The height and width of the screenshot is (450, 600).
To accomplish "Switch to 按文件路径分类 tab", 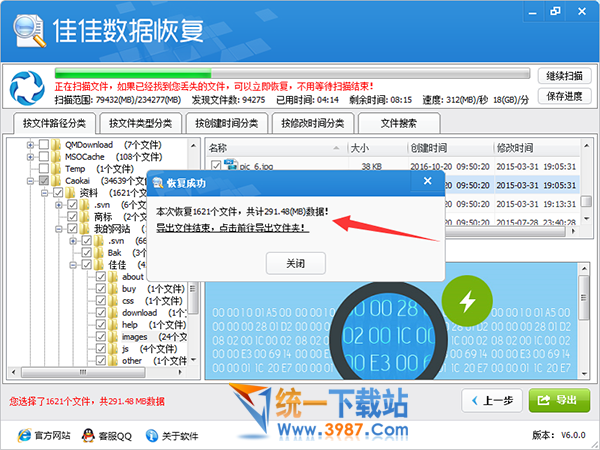I will tap(54, 123).
